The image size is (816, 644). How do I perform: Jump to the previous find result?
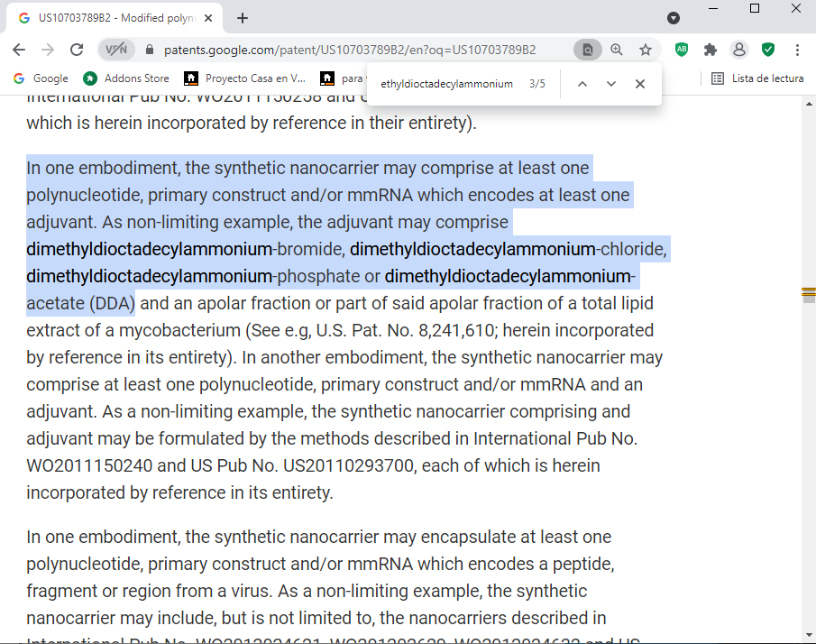pos(582,84)
